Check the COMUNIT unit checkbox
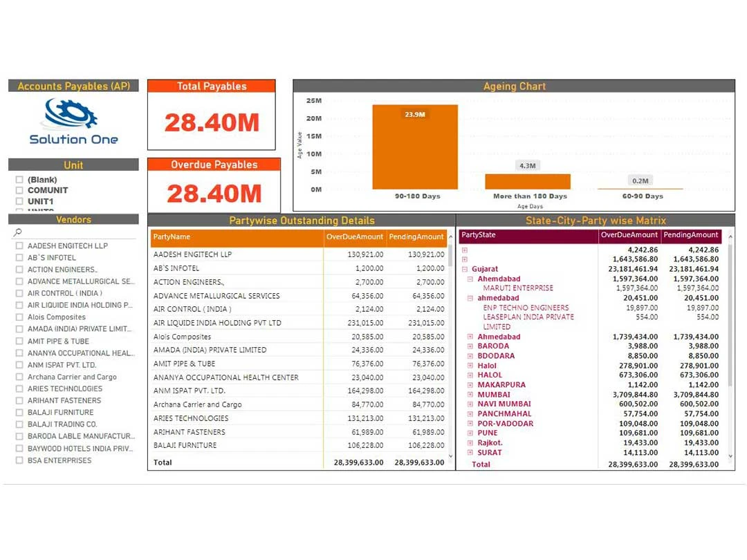The height and width of the screenshot is (560, 747). pyautogui.click(x=19, y=191)
